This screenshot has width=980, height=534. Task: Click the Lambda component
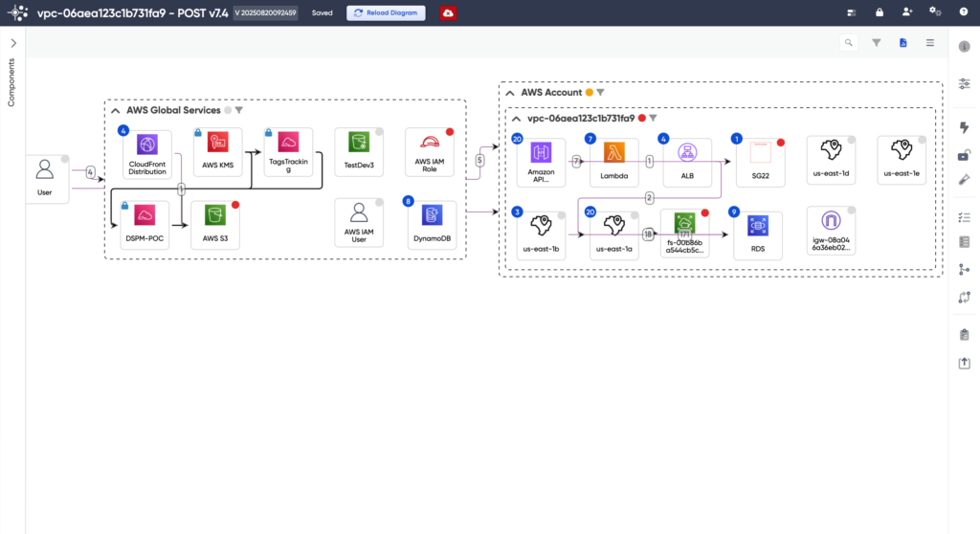pyautogui.click(x=614, y=163)
